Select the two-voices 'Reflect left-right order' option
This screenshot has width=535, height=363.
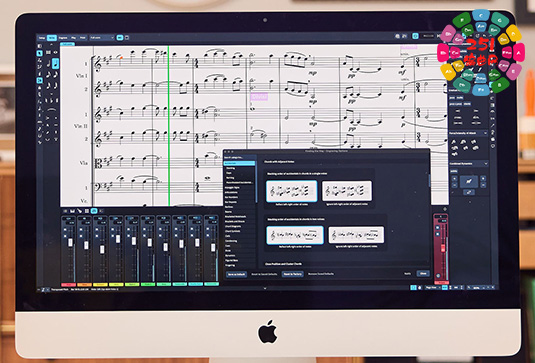[x=295, y=235]
